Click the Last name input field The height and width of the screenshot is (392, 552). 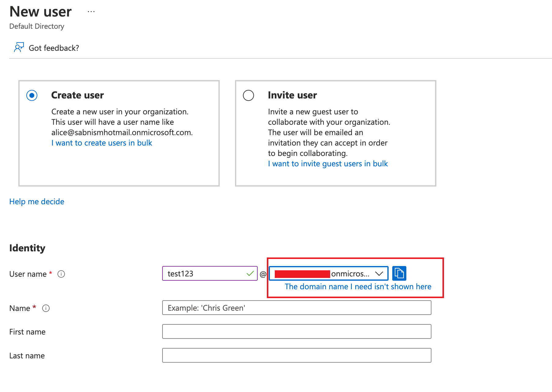pos(296,355)
